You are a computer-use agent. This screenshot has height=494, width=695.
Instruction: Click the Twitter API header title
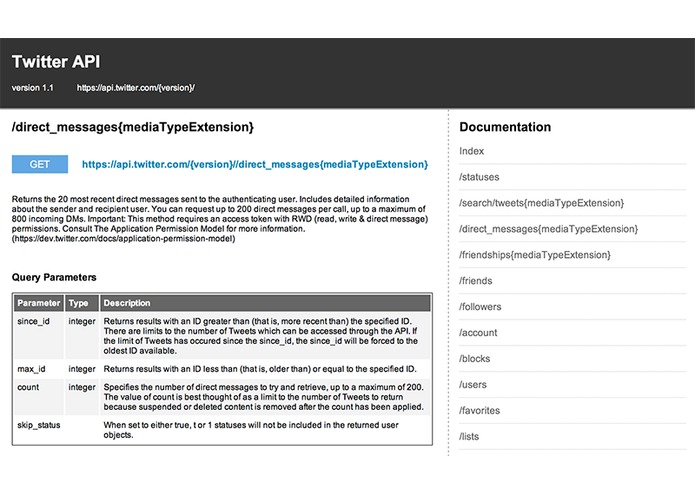56,62
